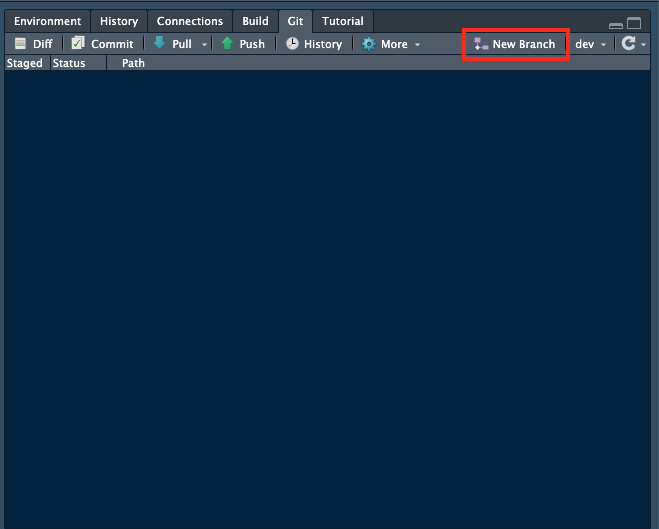Switch to the Environment tab

point(47,21)
